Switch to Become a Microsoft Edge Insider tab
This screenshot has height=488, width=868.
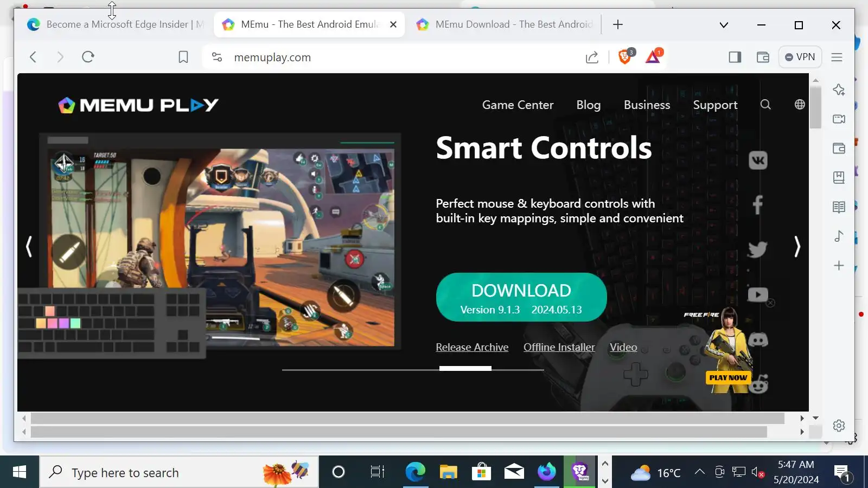(116, 24)
